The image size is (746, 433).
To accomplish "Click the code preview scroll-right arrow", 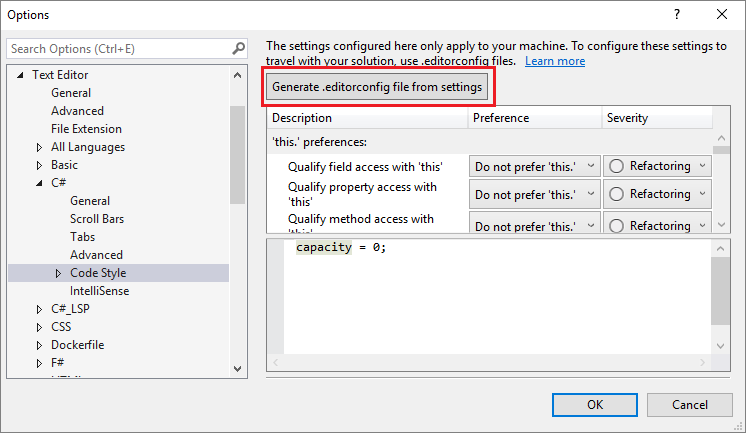I will coord(703,363).
